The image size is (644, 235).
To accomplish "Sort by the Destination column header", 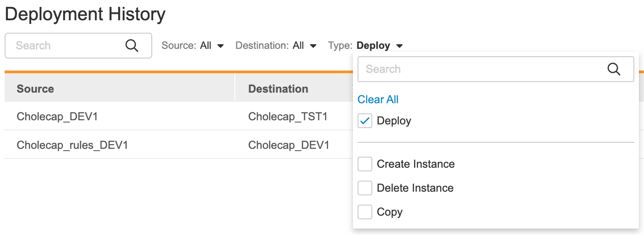I will [x=278, y=88].
